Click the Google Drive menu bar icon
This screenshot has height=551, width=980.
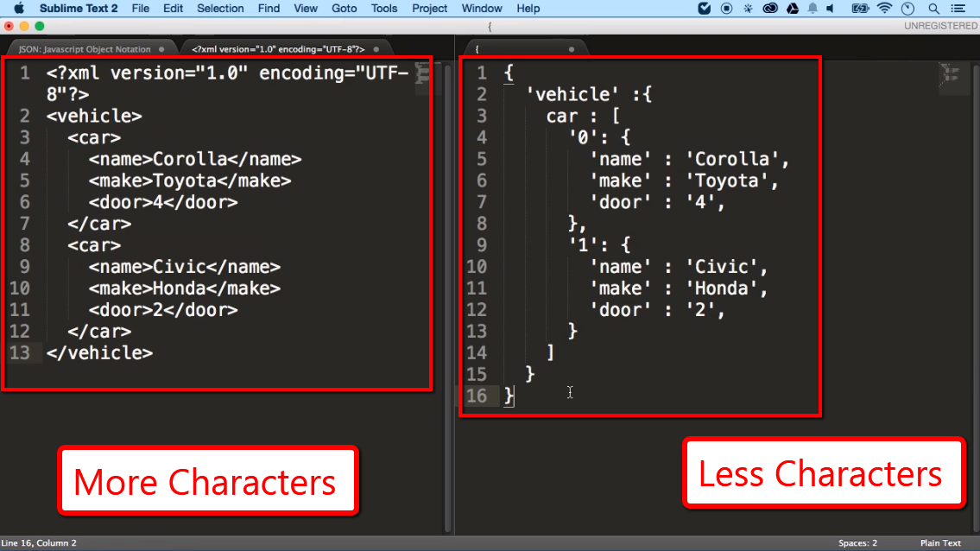click(793, 8)
